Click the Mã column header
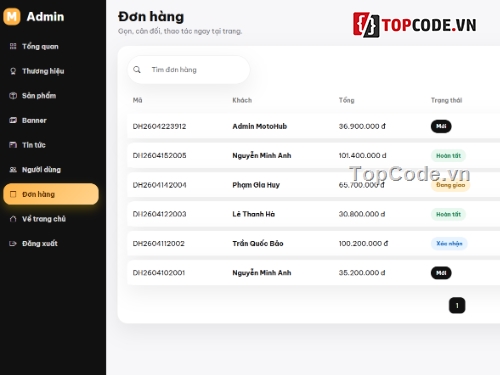This screenshot has height=375, width=500. pos(137,100)
